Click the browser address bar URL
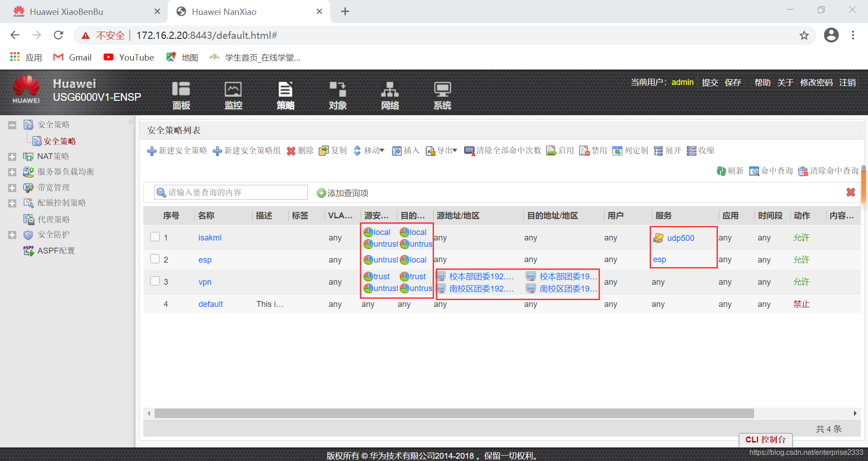The height and width of the screenshot is (461, 868). point(207,35)
